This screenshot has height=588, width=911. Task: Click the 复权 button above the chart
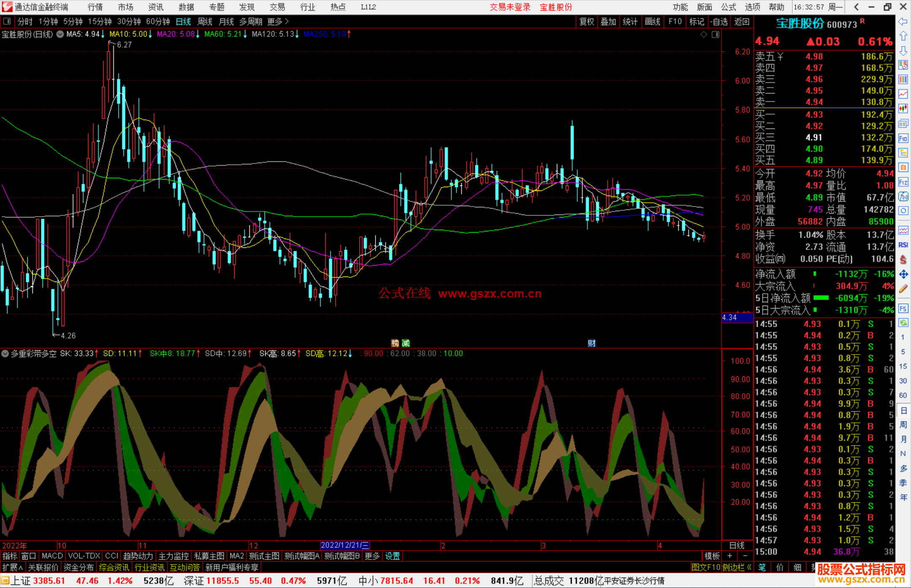click(587, 21)
